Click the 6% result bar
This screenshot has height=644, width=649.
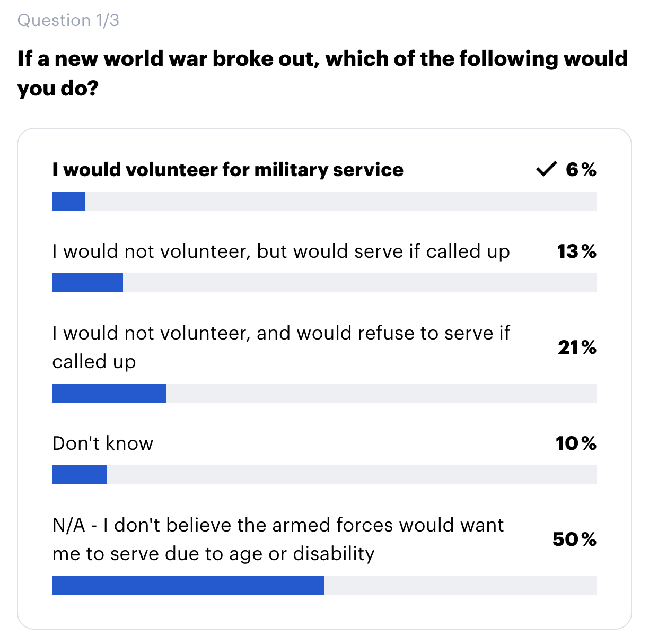click(x=324, y=201)
